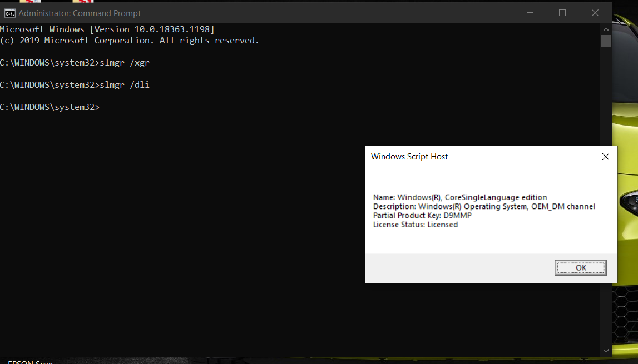Click the scrollbar up arrow in Command Prompt
This screenshot has height=364, width=638.
606,29
